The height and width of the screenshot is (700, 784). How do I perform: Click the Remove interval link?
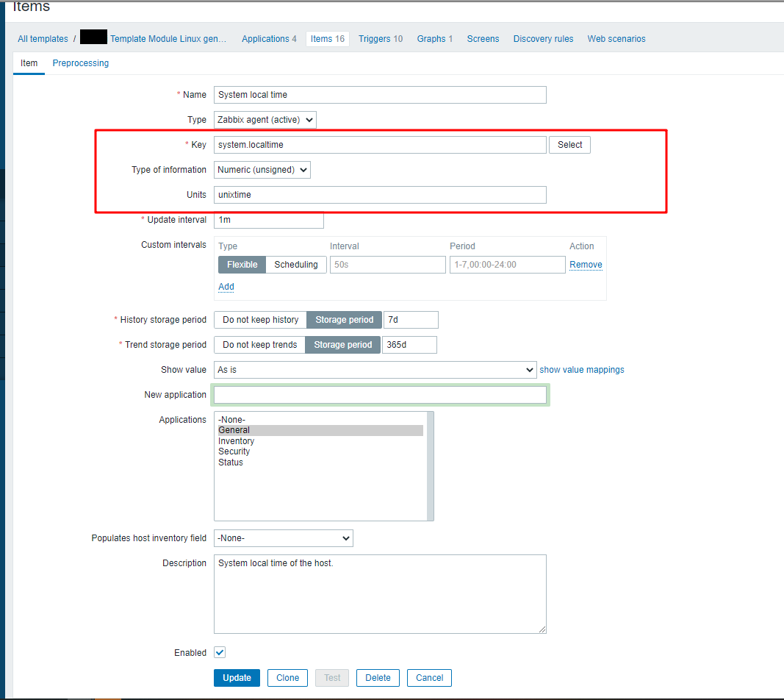point(586,265)
